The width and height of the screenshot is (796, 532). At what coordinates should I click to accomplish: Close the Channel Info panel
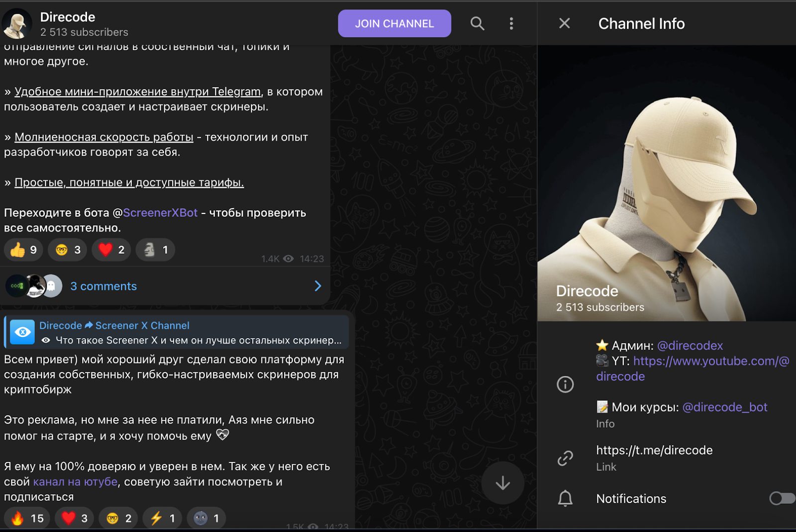[564, 23]
